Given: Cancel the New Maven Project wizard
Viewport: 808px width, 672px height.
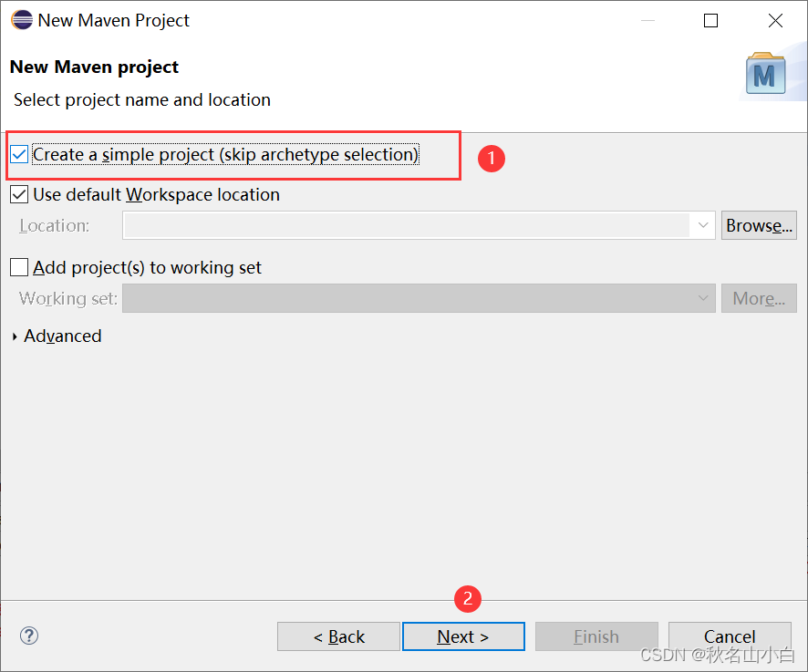Looking at the screenshot, I should [730, 636].
